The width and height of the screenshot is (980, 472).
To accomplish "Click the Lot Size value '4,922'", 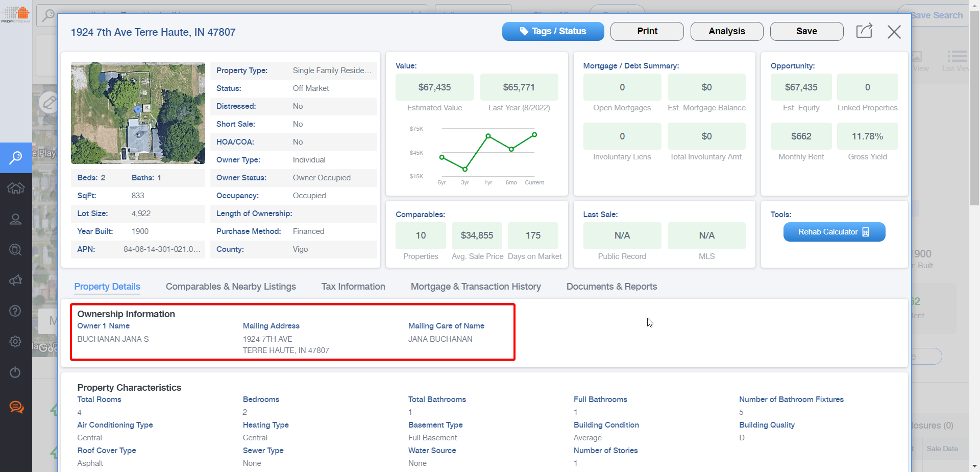I will [141, 214].
